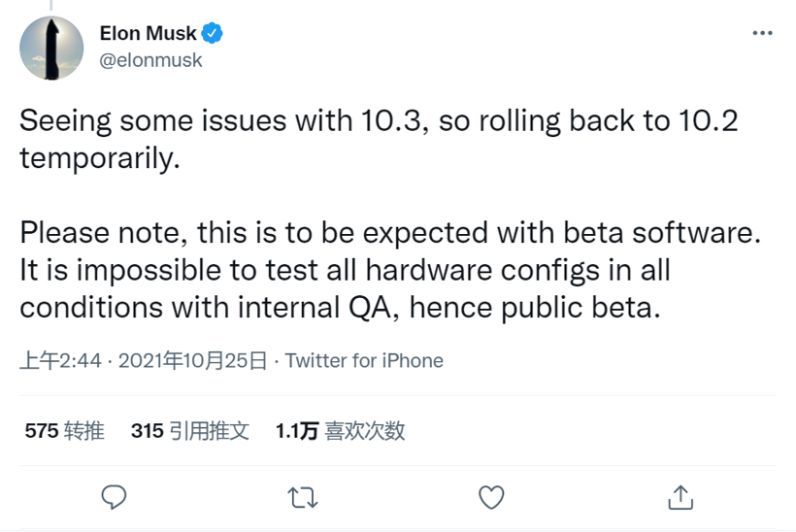Screen dimensions: 796x532
Task: Click the 2021年10月25日 date link
Action: point(191,361)
